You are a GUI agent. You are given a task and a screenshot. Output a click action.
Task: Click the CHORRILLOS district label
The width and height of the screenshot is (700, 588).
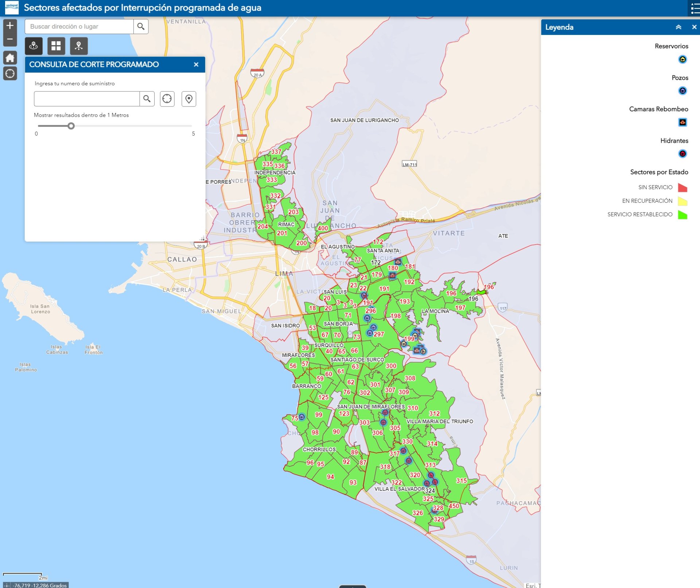(x=319, y=449)
